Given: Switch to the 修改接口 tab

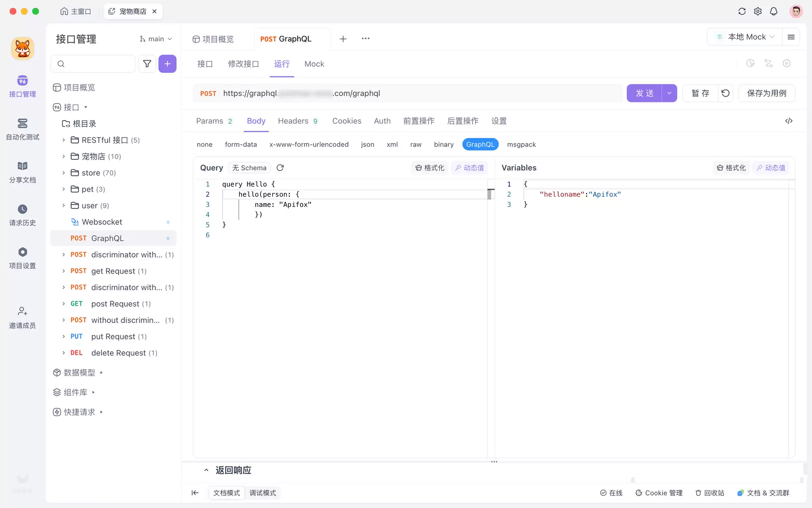Looking at the screenshot, I should click(243, 64).
